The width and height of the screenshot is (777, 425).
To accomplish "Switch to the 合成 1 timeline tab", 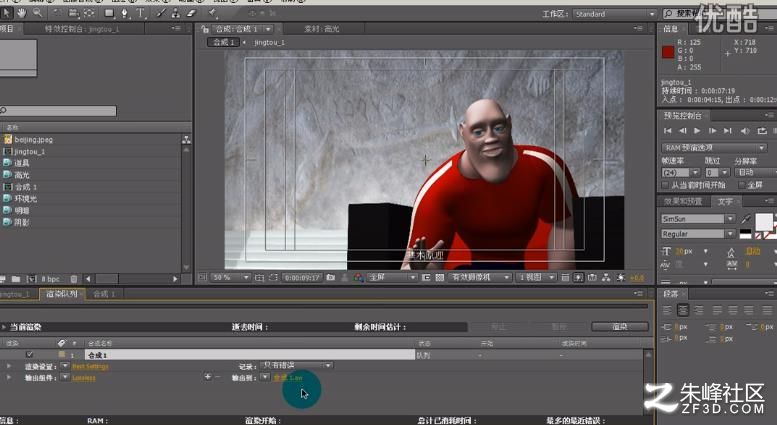I will coord(104,294).
